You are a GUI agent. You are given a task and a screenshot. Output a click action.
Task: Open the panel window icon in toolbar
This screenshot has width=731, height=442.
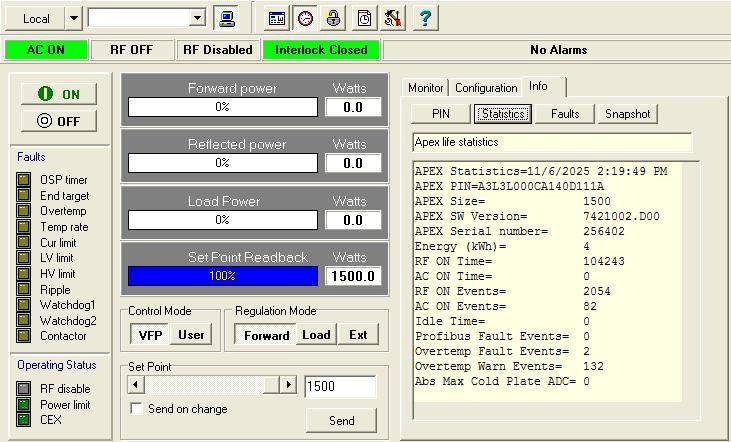click(x=277, y=18)
